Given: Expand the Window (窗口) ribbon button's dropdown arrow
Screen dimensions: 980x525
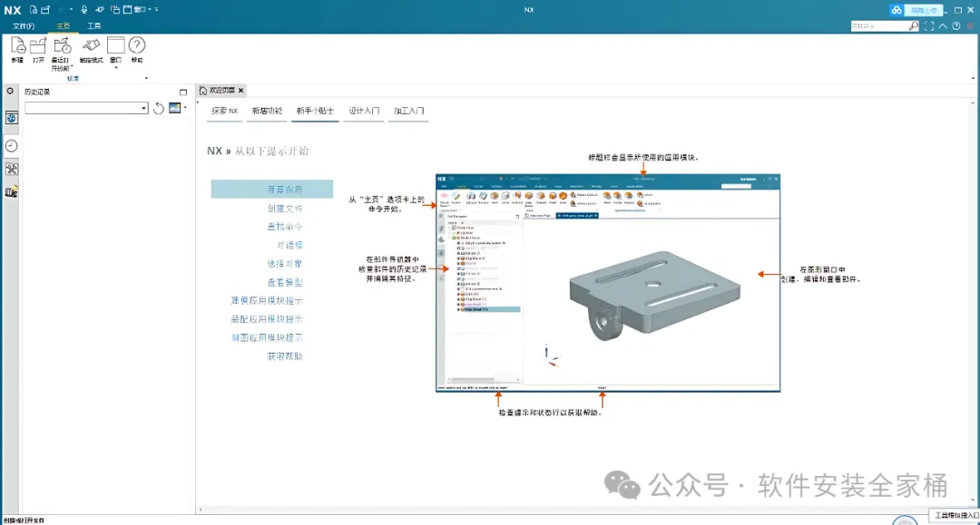Looking at the screenshot, I should pyautogui.click(x=115, y=67).
